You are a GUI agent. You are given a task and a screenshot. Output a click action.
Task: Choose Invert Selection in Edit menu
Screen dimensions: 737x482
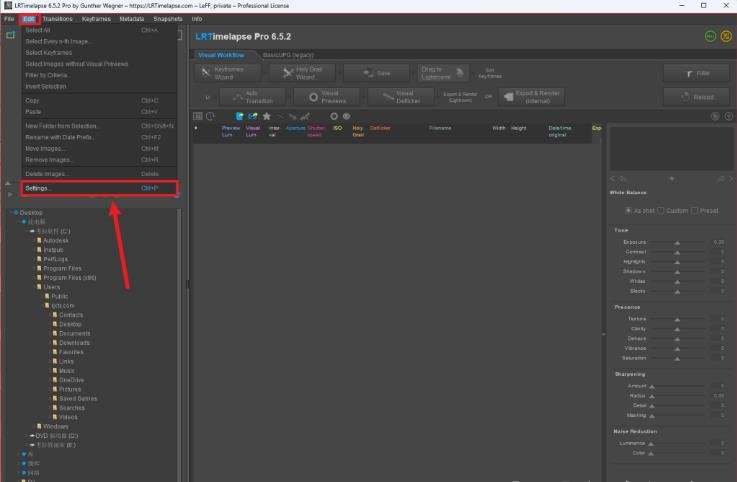(x=99, y=87)
